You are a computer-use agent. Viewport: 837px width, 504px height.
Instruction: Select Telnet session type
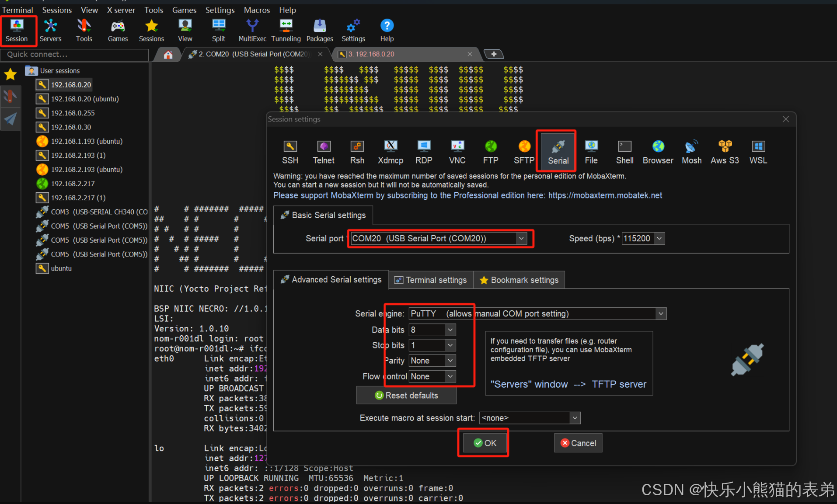tap(324, 152)
